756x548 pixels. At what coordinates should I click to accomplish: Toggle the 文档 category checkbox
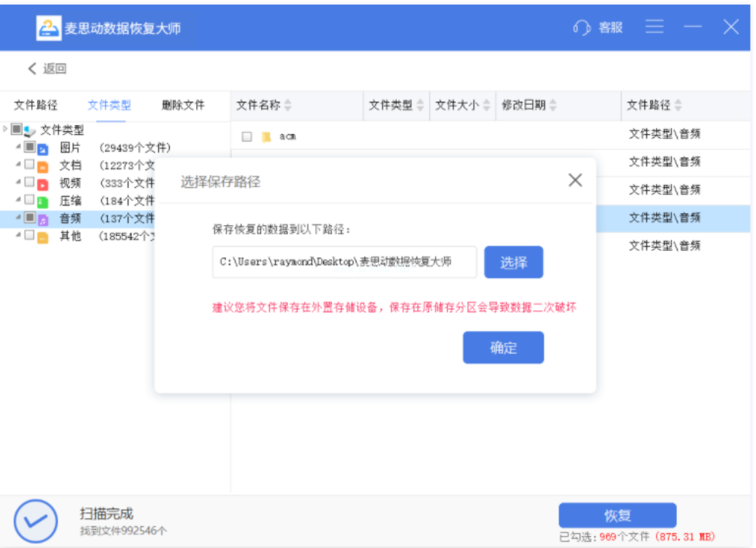29,164
